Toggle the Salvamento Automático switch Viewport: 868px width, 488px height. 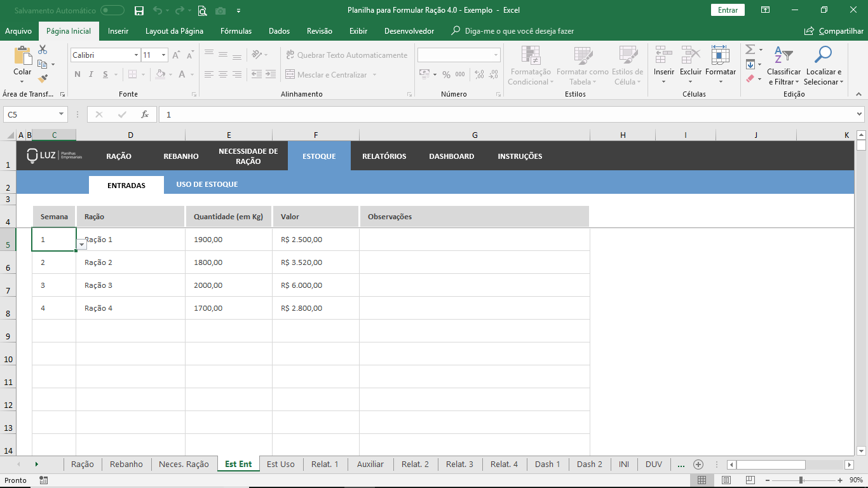(x=112, y=10)
